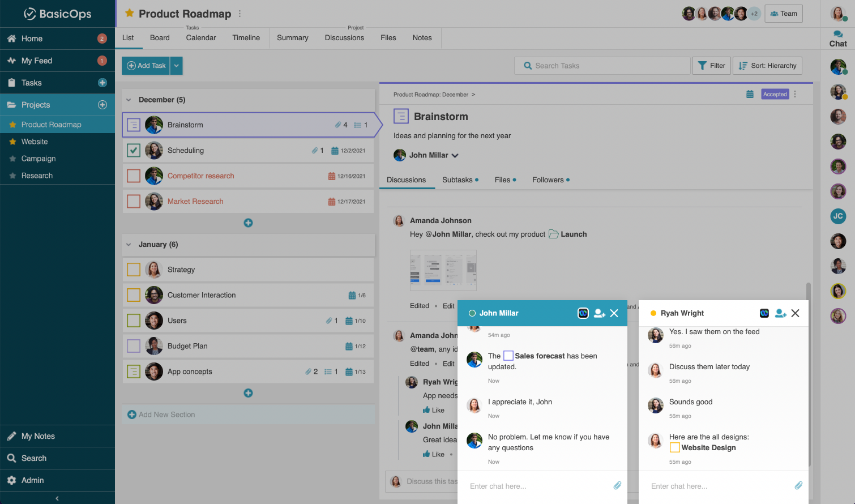The image size is (855, 504).
Task: Click the calendar icon in Brainstorm header
Action: 750,95
